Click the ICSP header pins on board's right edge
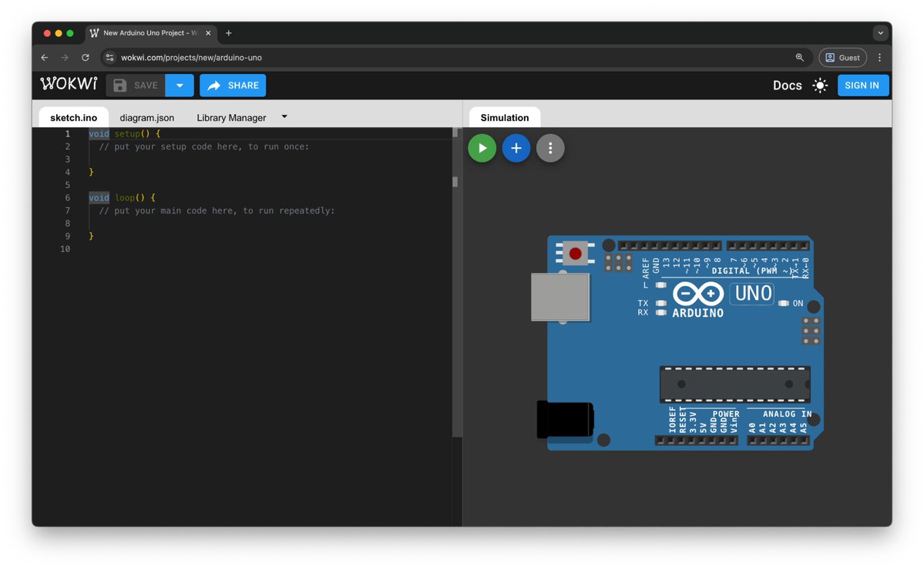Screen dimensions: 924x569 (x=811, y=331)
